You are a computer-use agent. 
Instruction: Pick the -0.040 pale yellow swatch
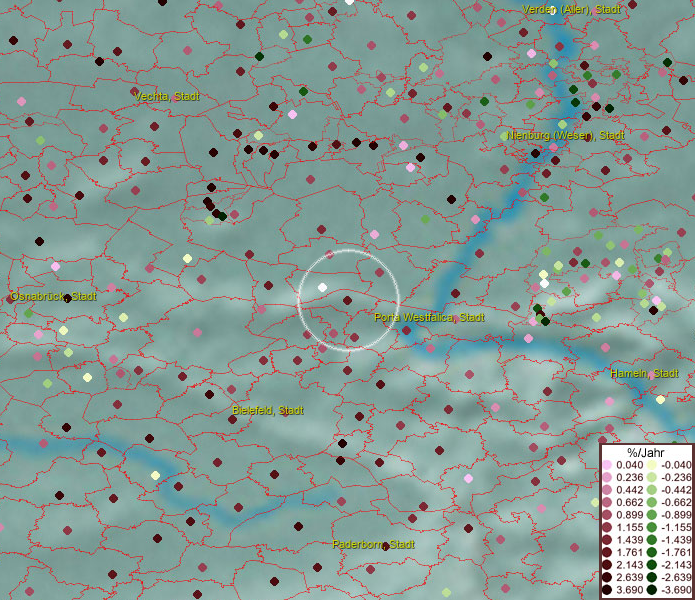[x=652, y=465]
